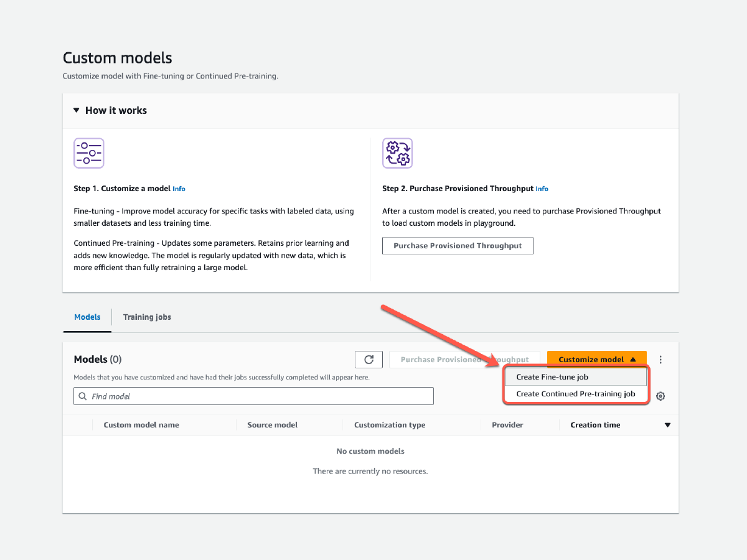Click the Provisioned Throughput gears icon

(397, 153)
